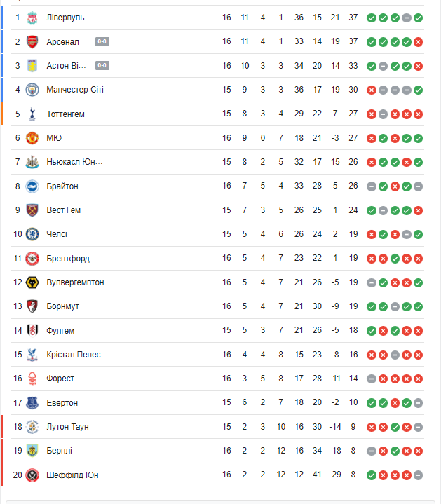Click the Лутон Таун team name

coord(67,427)
